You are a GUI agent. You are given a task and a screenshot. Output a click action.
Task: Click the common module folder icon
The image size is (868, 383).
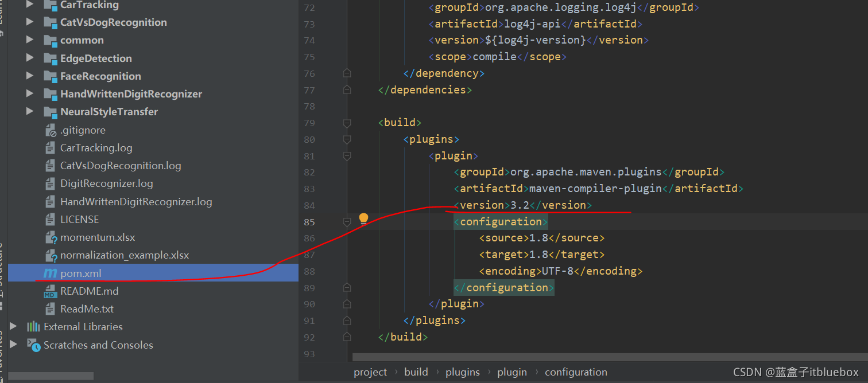(x=51, y=41)
